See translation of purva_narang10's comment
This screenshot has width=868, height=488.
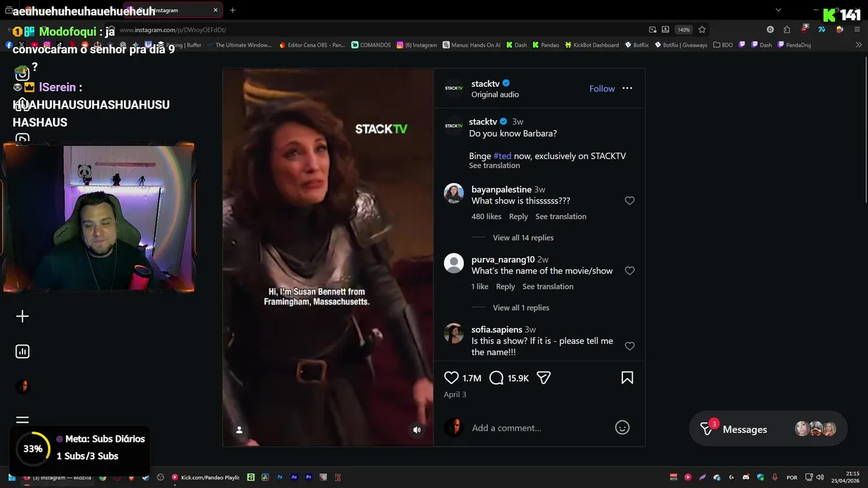548,287
